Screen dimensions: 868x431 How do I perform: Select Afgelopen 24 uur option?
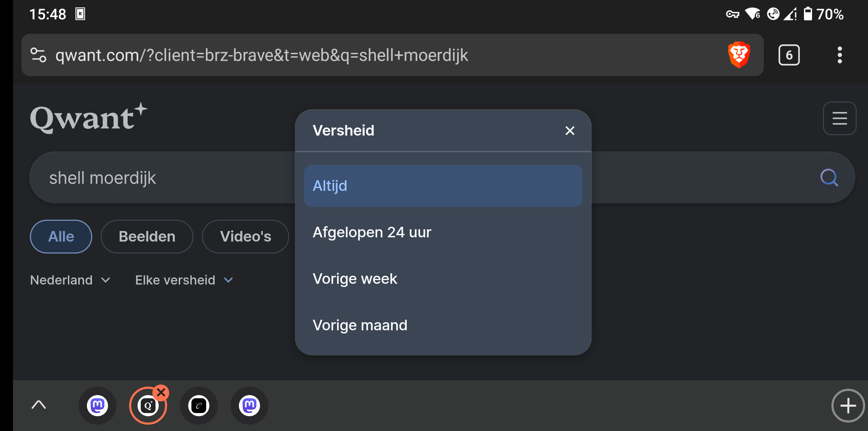(443, 232)
